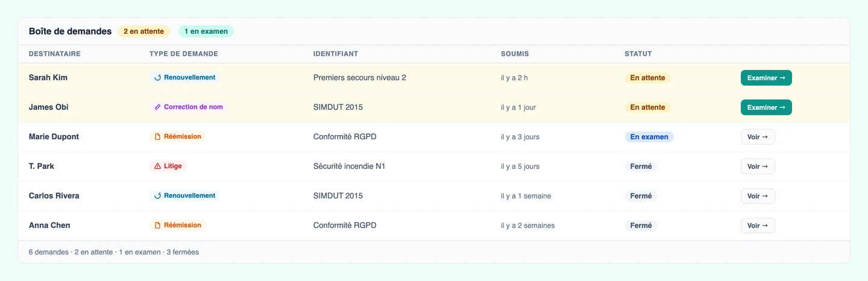Click the '2 en attente' header badge
The height and width of the screenshot is (281, 868).
pyautogui.click(x=144, y=31)
